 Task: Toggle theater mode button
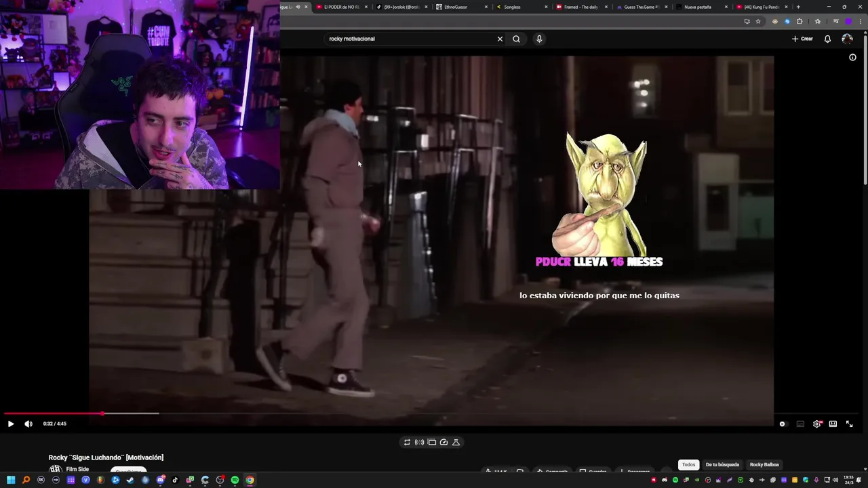coord(833,424)
